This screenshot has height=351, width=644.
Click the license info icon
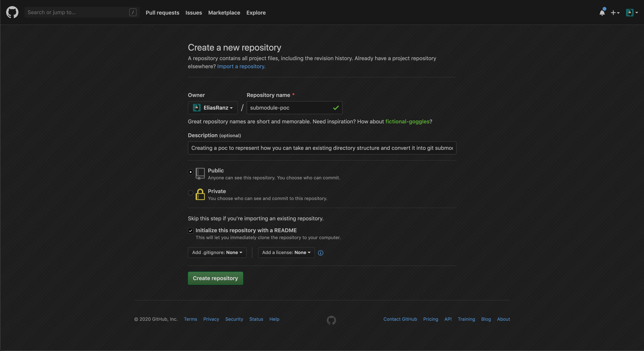320,253
